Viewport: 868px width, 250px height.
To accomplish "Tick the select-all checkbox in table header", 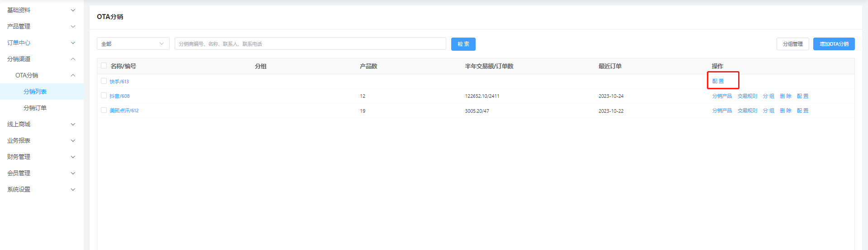I will pos(104,66).
